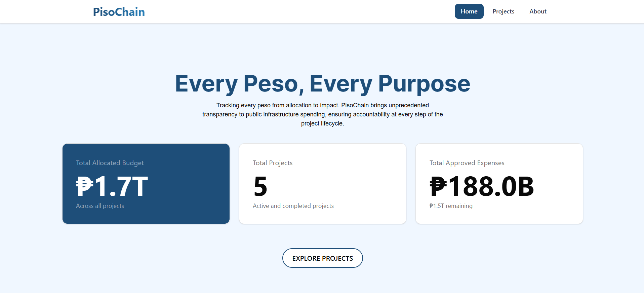Screen dimensions: 644x293
Task: Click the Explore Projects button
Action: [322, 258]
